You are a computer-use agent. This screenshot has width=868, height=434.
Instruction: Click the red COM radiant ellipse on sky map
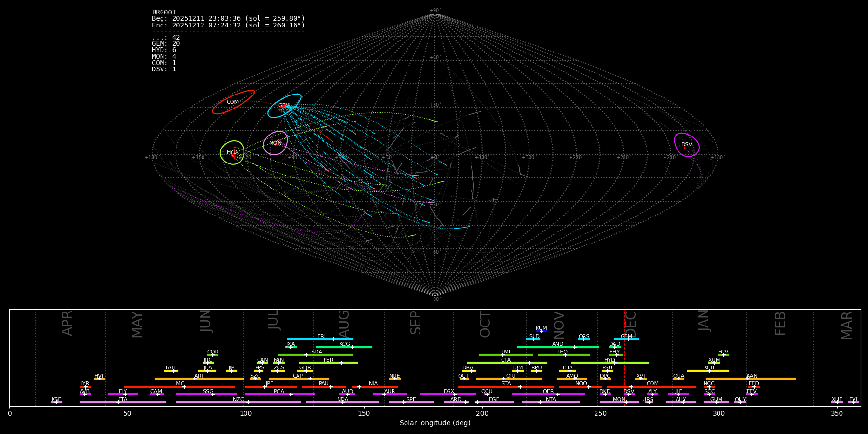pyautogui.click(x=233, y=102)
